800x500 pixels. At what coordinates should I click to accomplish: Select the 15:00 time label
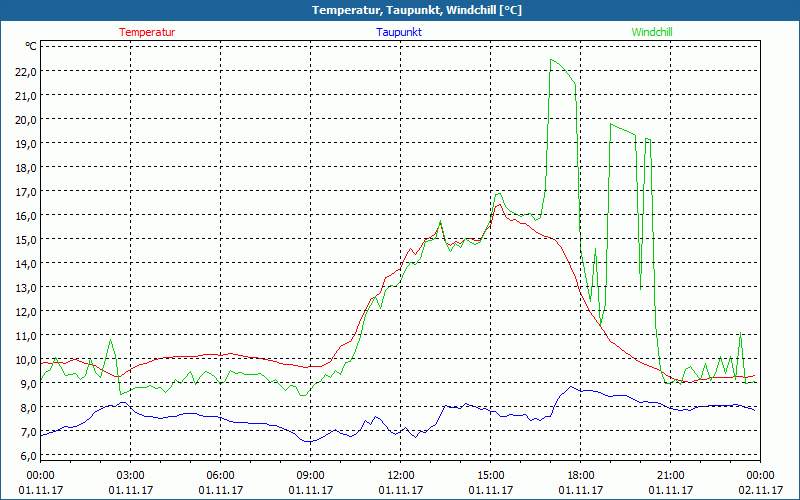click(x=490, y=475)
